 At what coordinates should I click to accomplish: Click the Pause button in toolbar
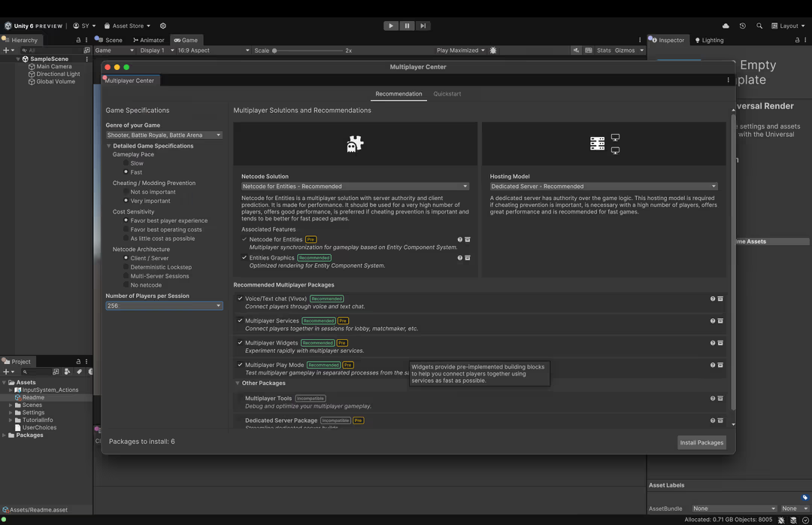point(407,26)
